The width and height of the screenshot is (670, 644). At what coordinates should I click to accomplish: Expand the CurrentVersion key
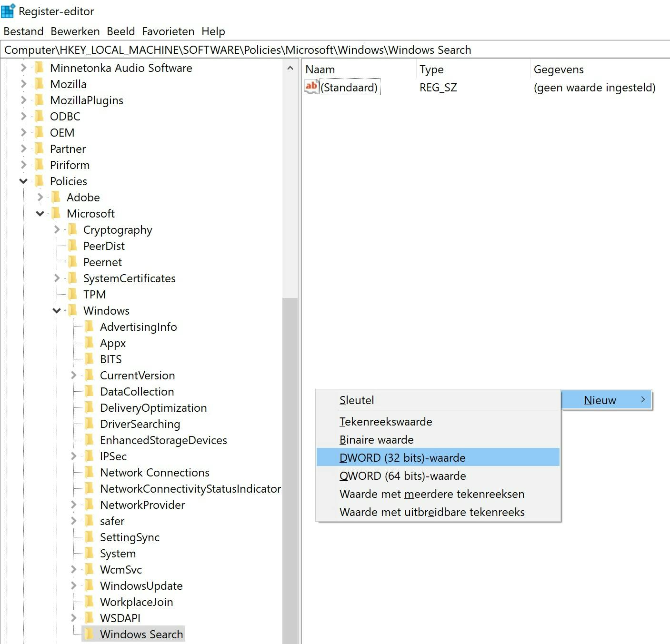[x=73, y=375]
